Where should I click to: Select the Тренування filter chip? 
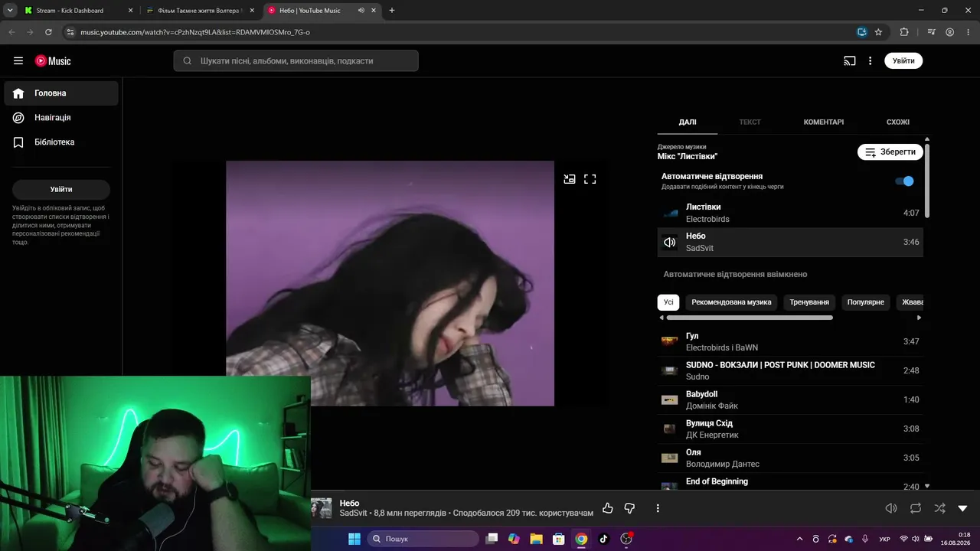pyautogui.click(x=809, y=302)
